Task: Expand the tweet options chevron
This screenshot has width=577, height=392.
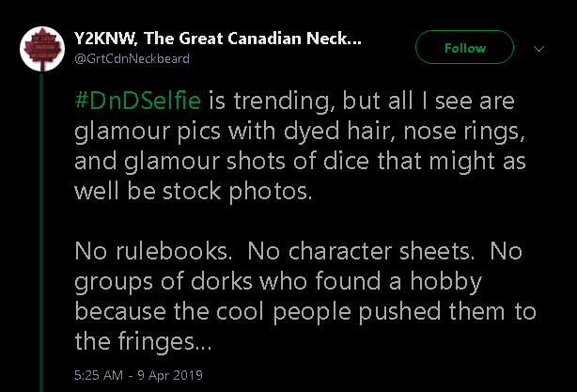Action: tap(538, 49)
